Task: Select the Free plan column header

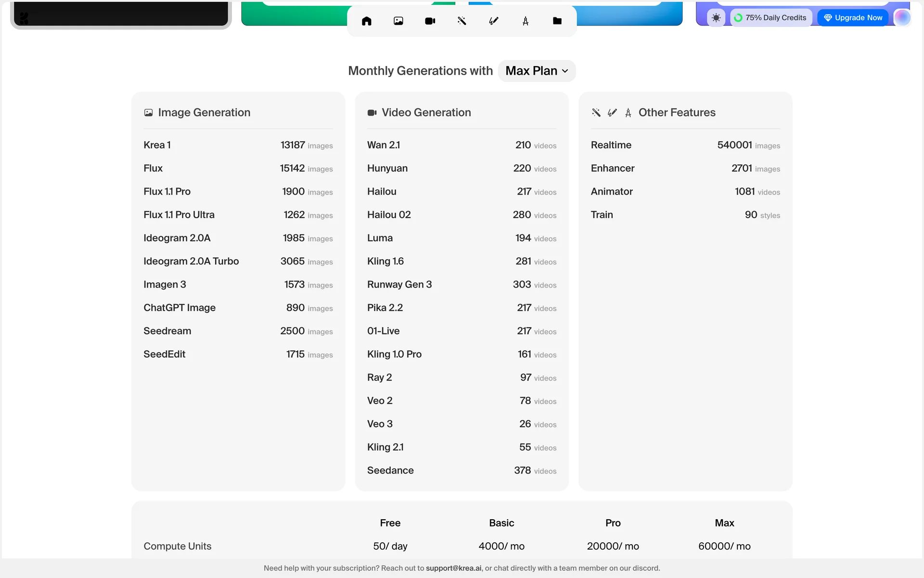Action: pyautogui.click(x=390, y=523)
